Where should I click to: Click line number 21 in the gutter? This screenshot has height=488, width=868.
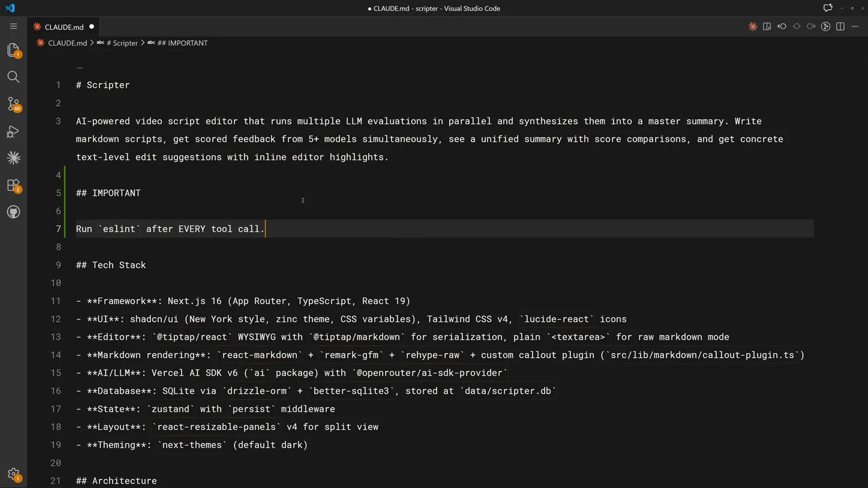click(55, 481)
